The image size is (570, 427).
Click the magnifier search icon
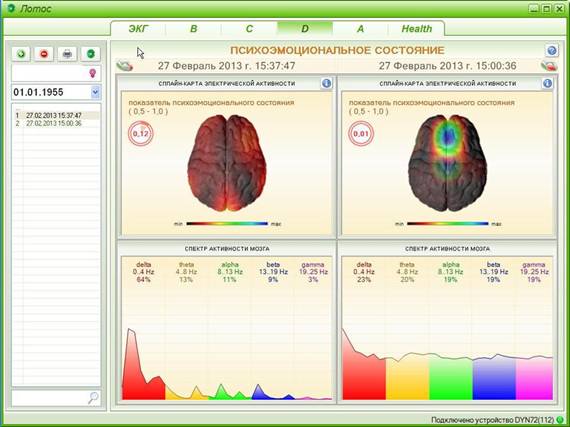(x=93, y=398)
